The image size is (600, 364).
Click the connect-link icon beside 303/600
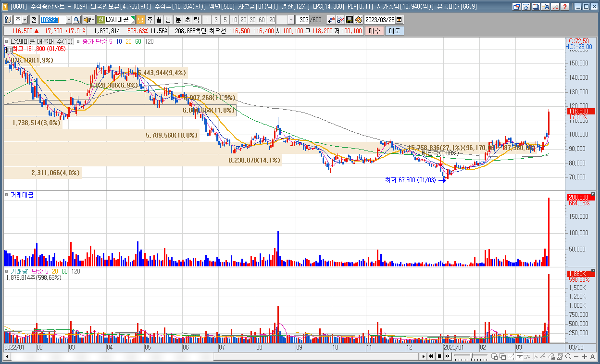pos(331,20)
